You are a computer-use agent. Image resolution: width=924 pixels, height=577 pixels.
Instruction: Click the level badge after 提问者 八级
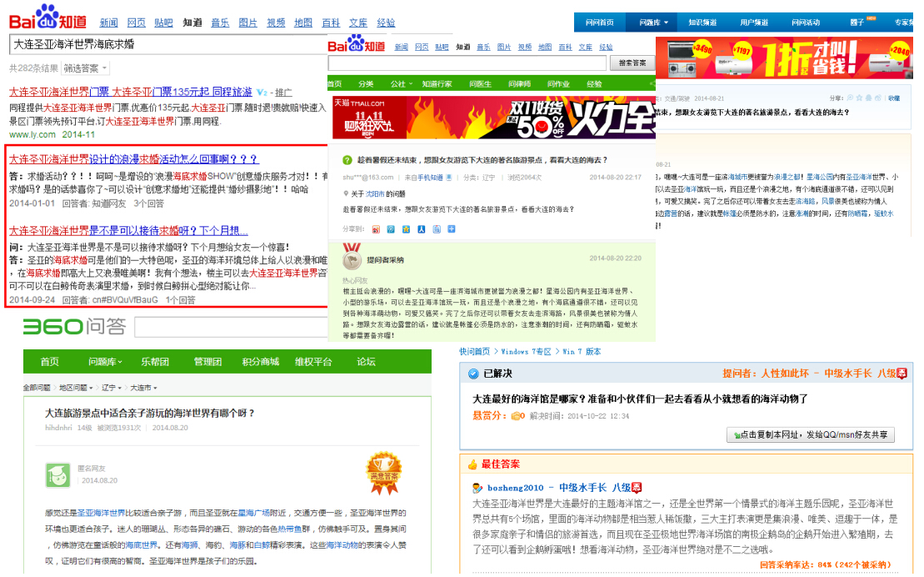pos(902,374)
